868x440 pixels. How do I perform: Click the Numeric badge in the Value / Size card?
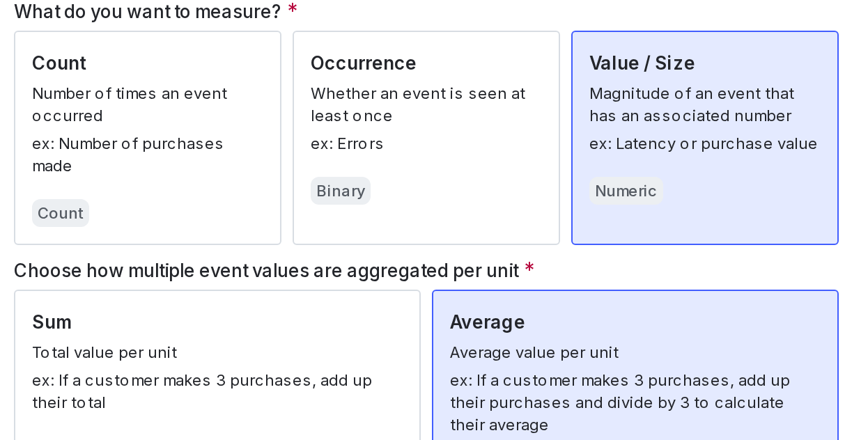point(626,190)
